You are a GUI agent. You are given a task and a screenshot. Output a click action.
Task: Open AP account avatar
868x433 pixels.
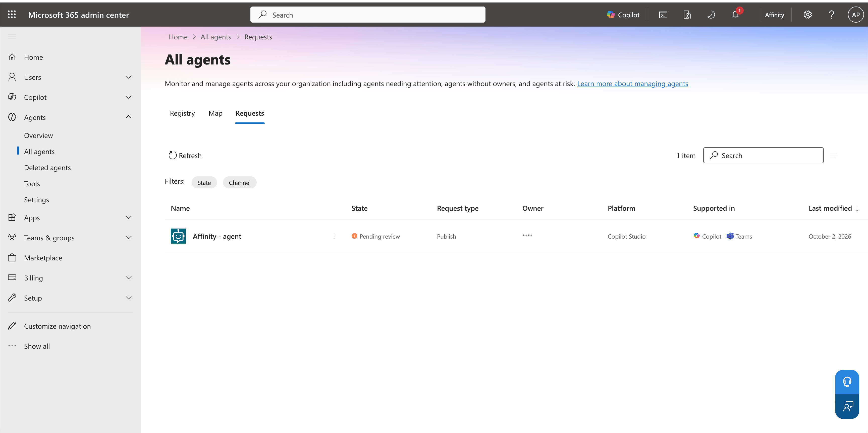pyautogui.click(x=856, y=15)
